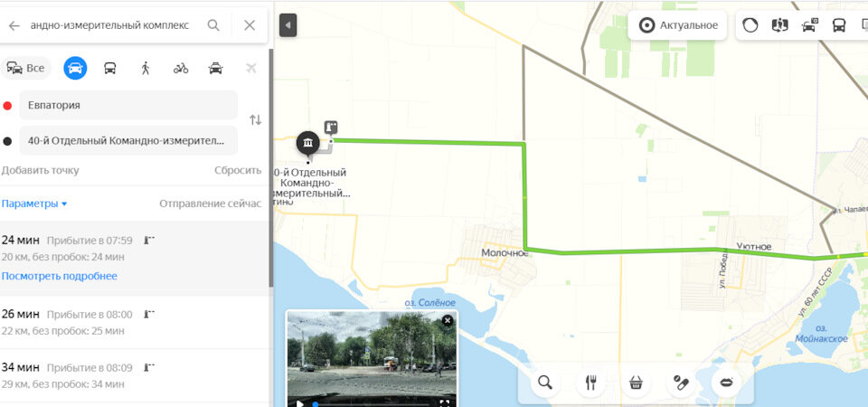Click the '40-й Отдельный Командно-измерительный' map label
The height and width of the screenshot is (407, 868).
click(311, 184)
